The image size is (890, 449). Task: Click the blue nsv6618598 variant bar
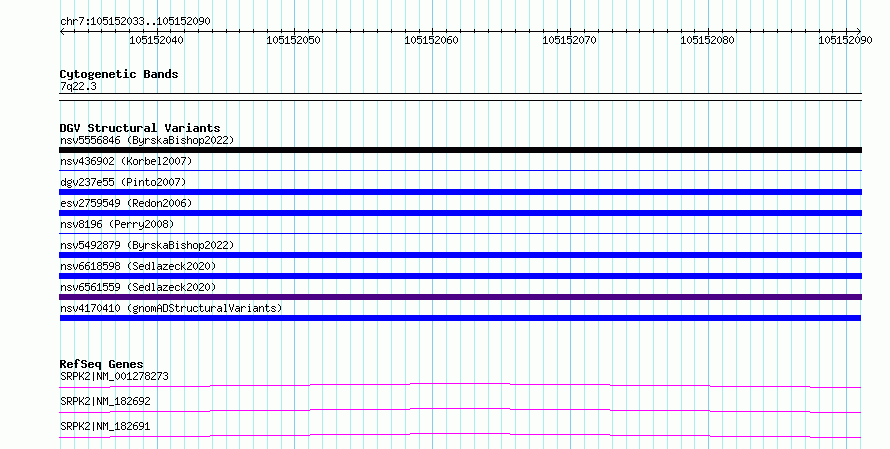point(460,276)
